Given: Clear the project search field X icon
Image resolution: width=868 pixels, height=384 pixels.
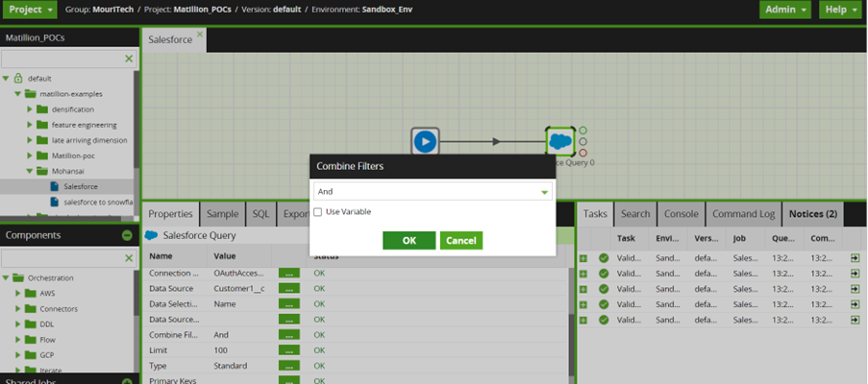Looking at the screenshot, I should tap(130, 60).
